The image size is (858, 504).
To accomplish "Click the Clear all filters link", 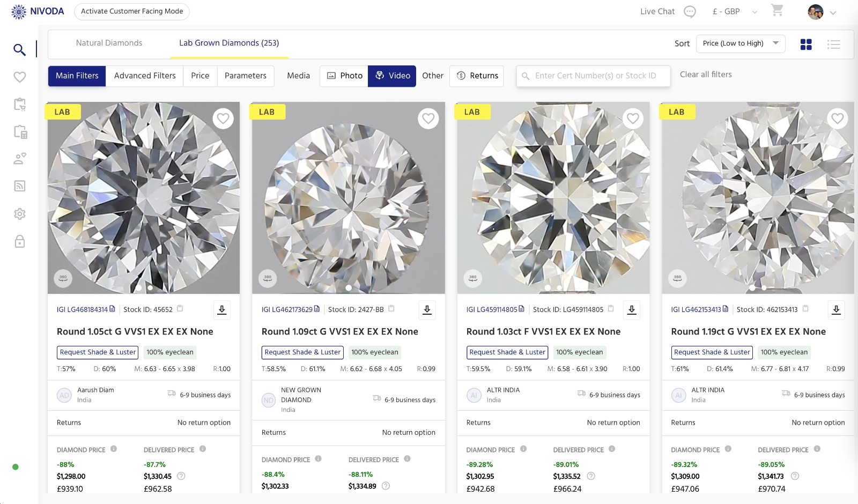I will 706,75.
